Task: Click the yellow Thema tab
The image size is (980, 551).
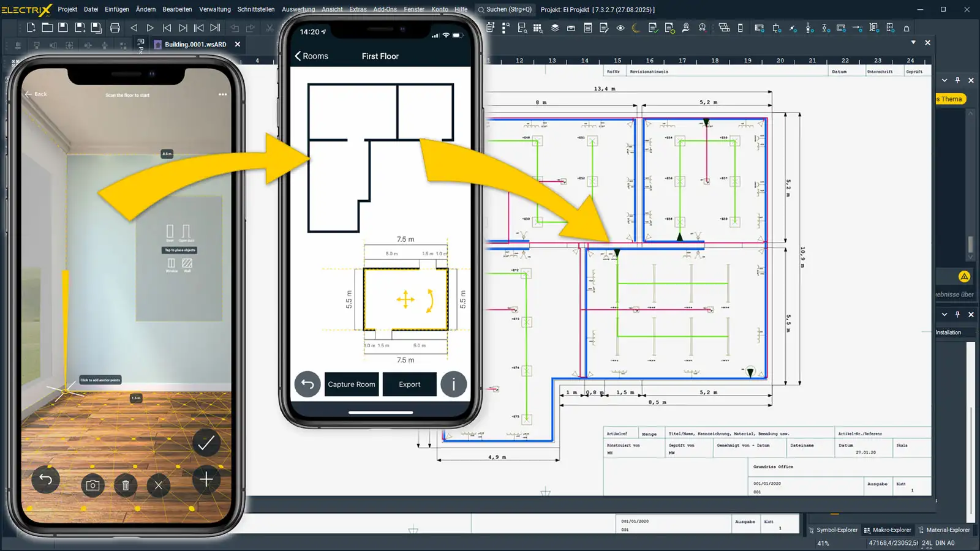Action: click(x=951, y=99)
